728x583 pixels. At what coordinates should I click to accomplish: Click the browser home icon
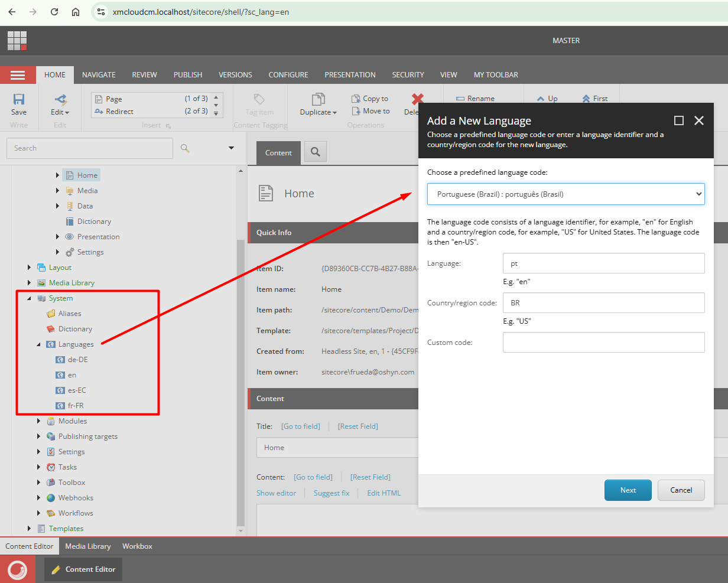pos(76,12)
